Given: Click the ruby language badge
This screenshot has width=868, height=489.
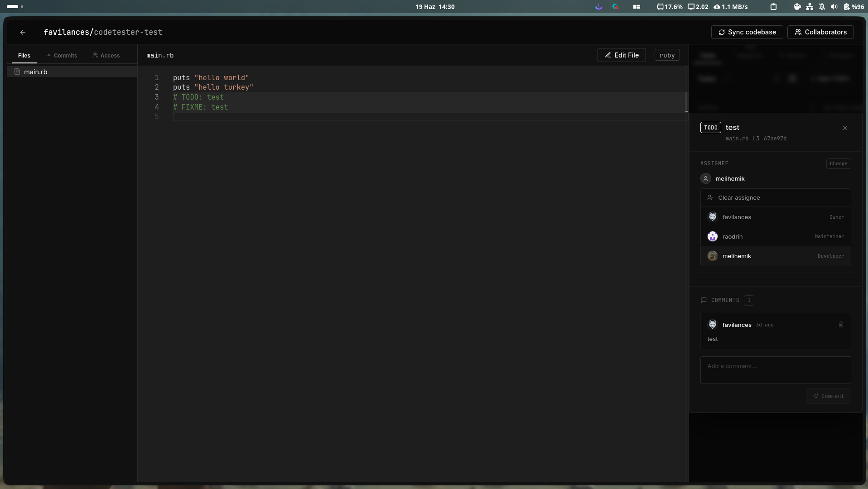Looking at the screenshot, I should [x=667, y=55].
